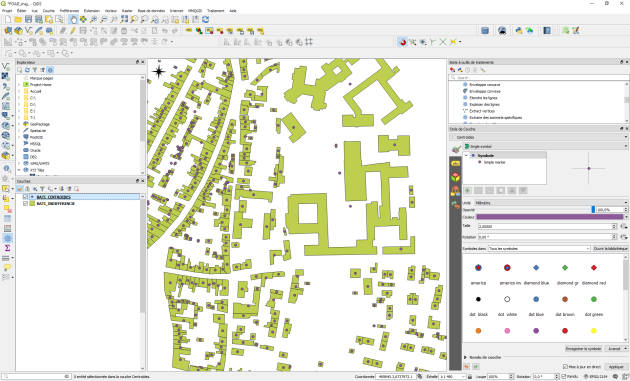Open the style history tab arrow icon
This screenshot has height=381, width=630.
point(455,205)
